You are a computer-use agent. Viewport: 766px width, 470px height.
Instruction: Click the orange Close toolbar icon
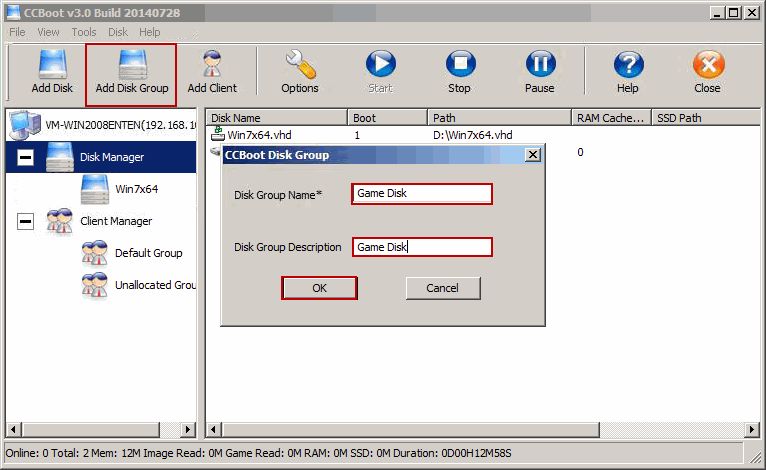tap(708, 64)
